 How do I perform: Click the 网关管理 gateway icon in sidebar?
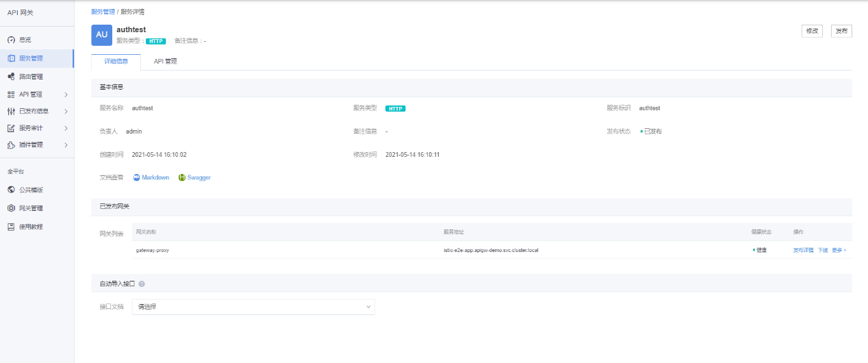coord(11,208)
